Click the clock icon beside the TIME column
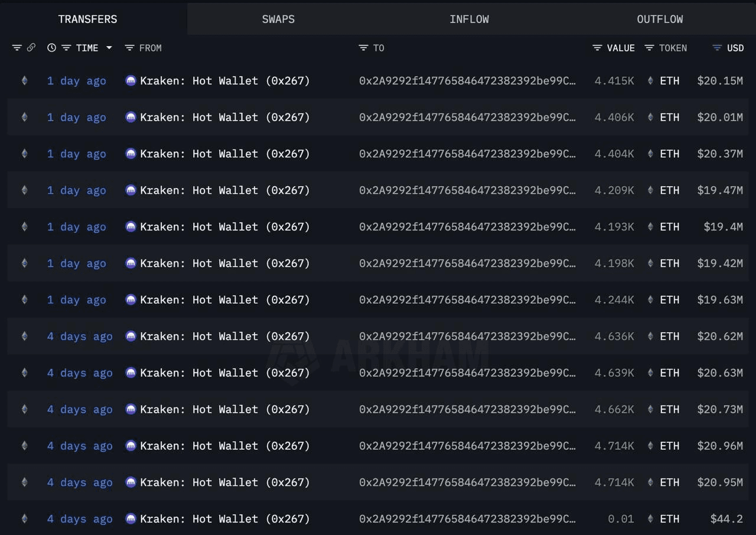The image size is (756, 535). point(52,48)
